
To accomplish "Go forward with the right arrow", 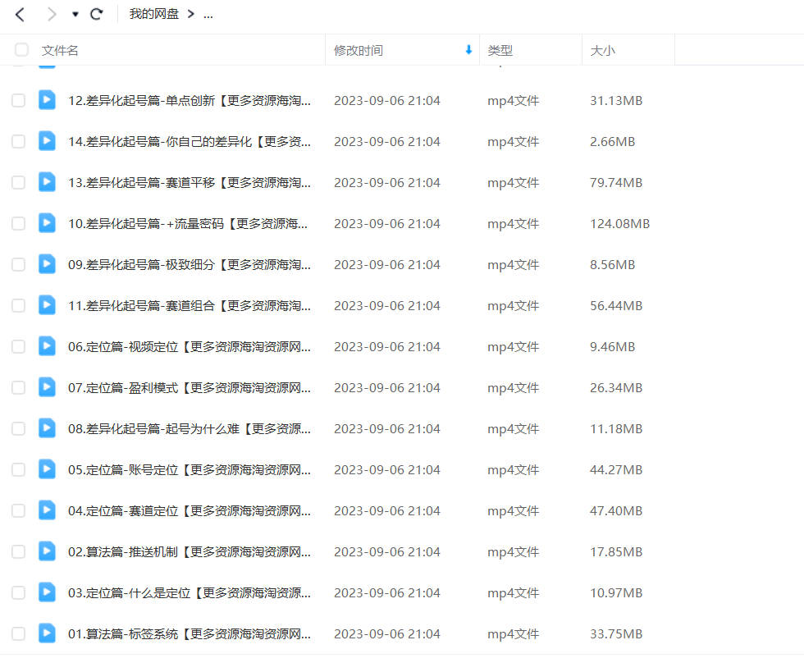I will click(51, 15).
